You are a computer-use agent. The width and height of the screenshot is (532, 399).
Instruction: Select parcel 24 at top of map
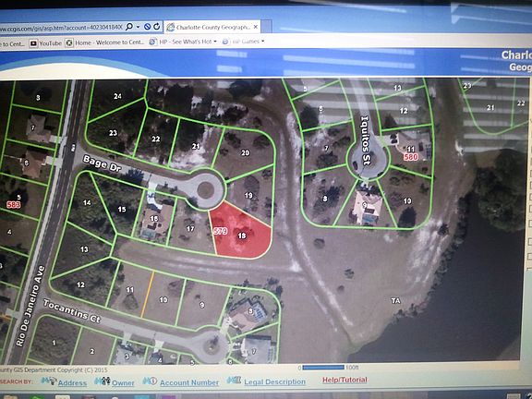[x=117, y=96]
